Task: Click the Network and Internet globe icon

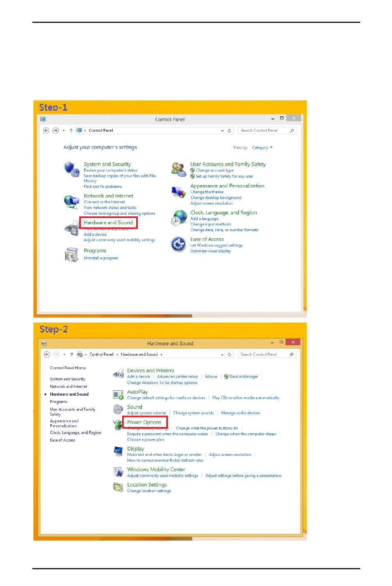Action: tap(71, 202)
